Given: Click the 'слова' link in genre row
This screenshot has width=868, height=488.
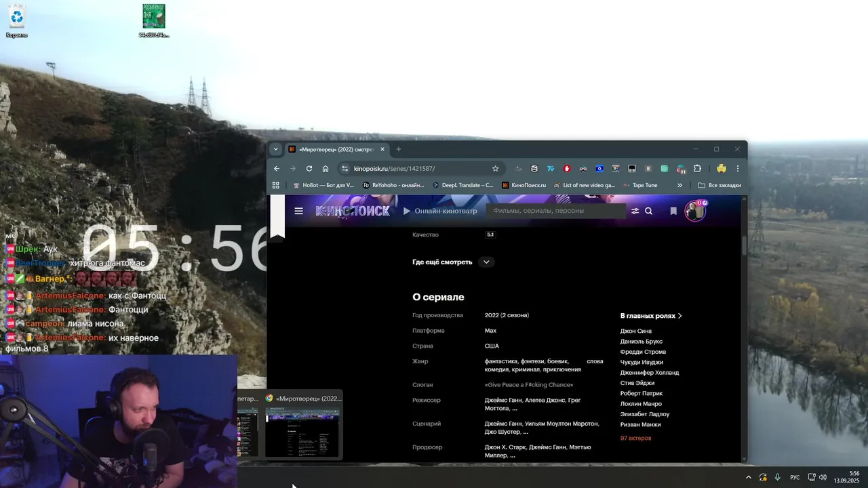Looking at the screenshot, I should (595, 361).
